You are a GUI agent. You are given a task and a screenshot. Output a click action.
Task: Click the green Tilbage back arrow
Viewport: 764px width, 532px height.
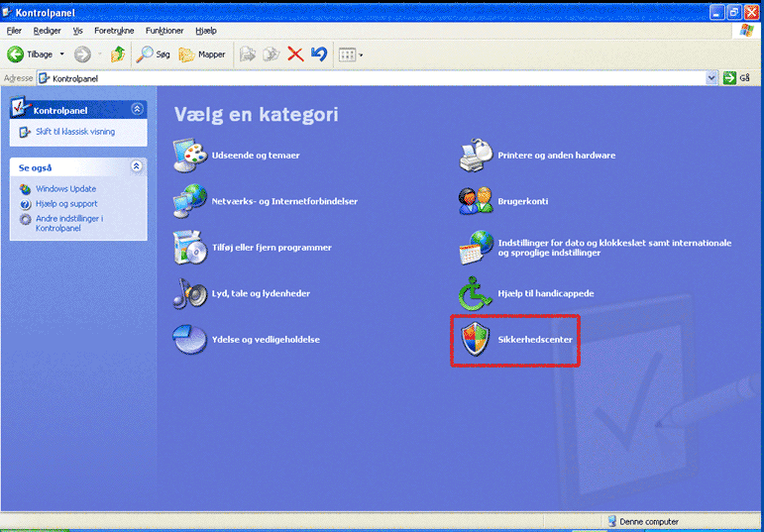click(16, 54)
